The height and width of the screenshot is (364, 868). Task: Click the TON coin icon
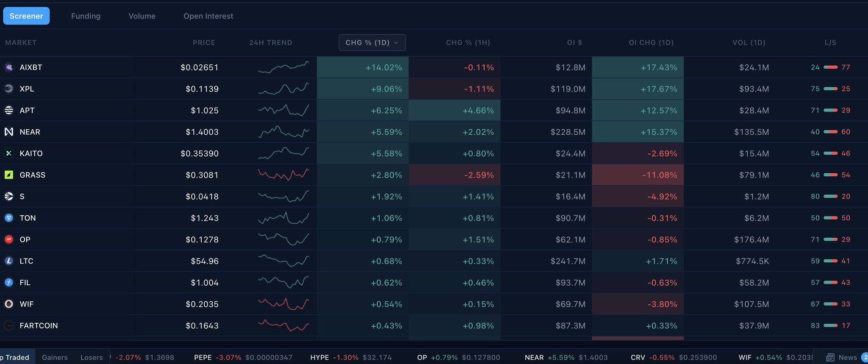9,218
